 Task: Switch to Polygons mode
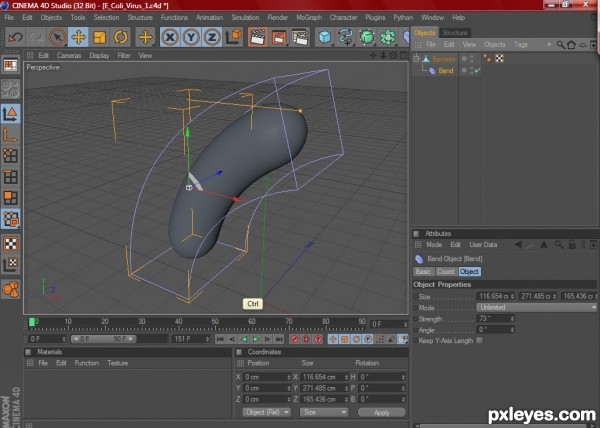10,197
